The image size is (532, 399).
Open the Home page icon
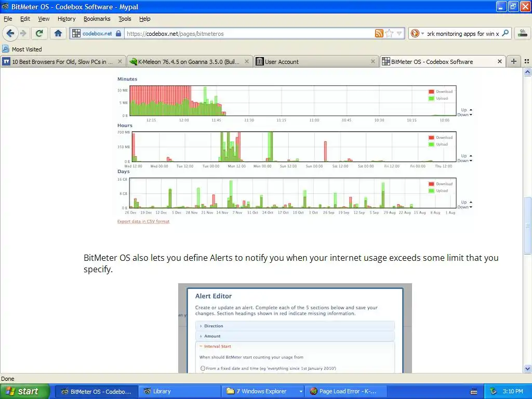click(x=58, y=33)
